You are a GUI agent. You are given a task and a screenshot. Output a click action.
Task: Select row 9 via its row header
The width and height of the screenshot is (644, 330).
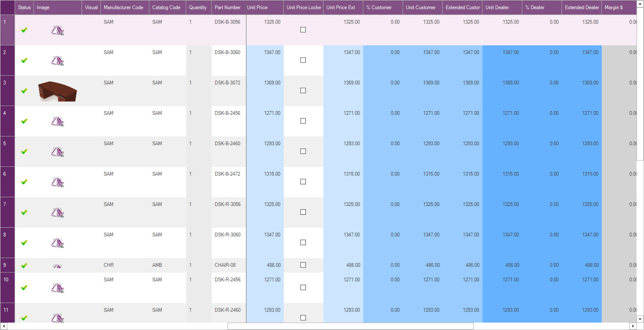[7, 265]
